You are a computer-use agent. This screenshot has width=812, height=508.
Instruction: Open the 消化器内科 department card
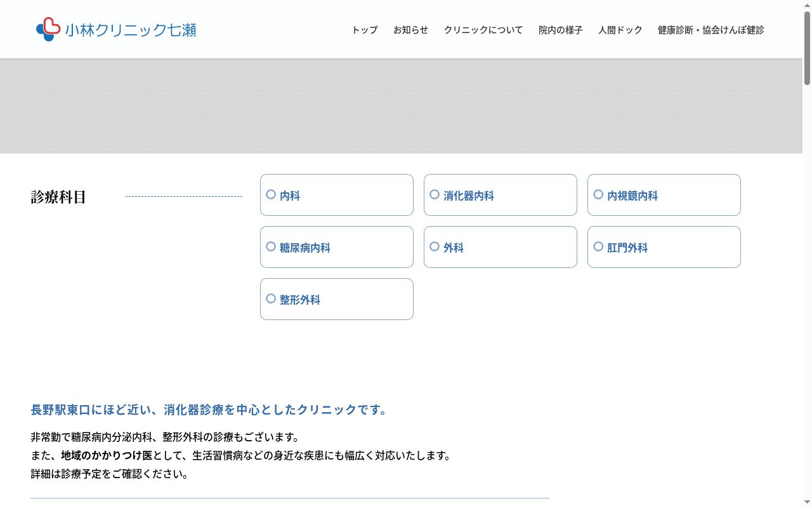501,195
